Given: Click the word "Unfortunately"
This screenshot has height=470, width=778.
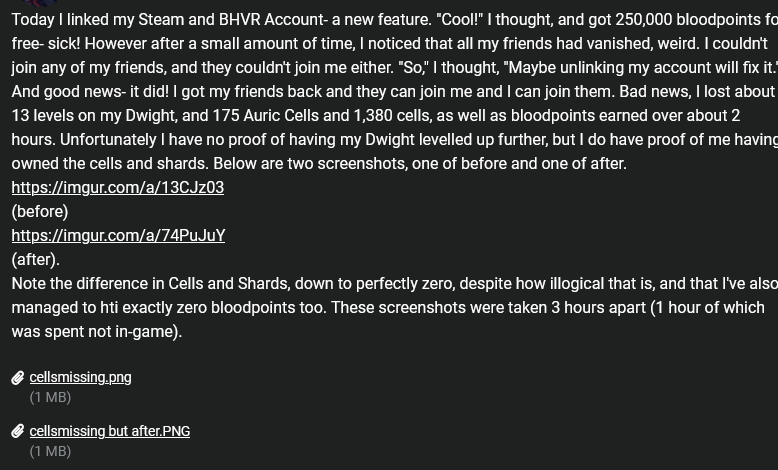Looking at the screenshot, I should point(108,140).
